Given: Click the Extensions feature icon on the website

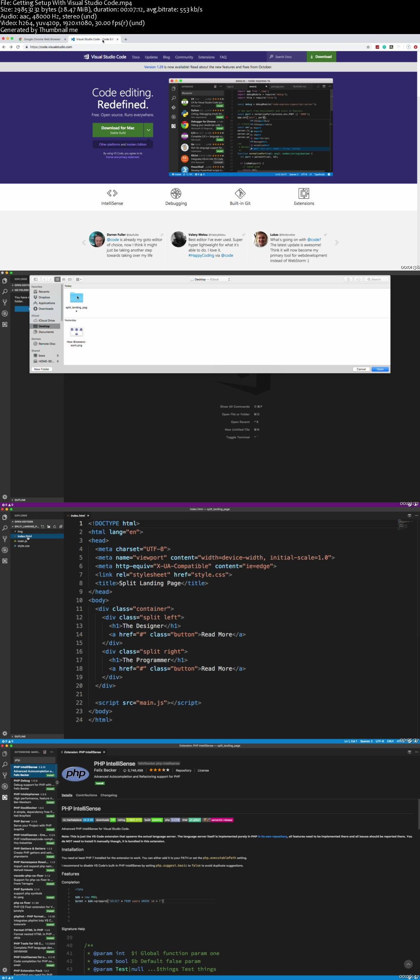Looking at the screenshot, I should click(304, 193).
